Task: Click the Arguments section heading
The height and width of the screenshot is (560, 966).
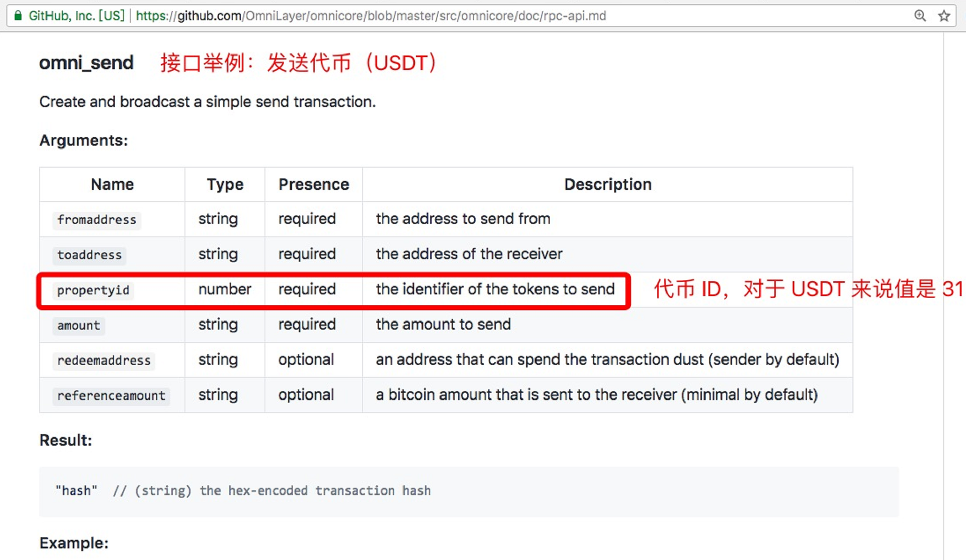Action: [83, 141]
